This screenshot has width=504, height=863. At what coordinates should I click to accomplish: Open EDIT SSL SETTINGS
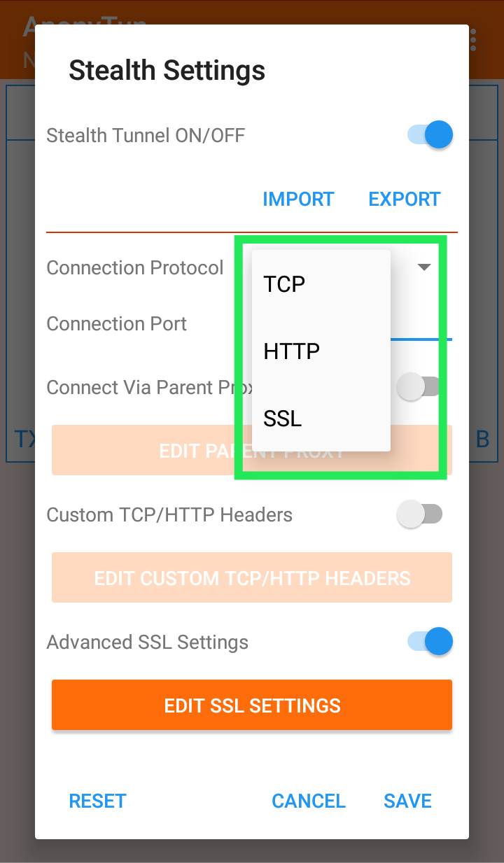pyautogui.click(x=252, y=705)
